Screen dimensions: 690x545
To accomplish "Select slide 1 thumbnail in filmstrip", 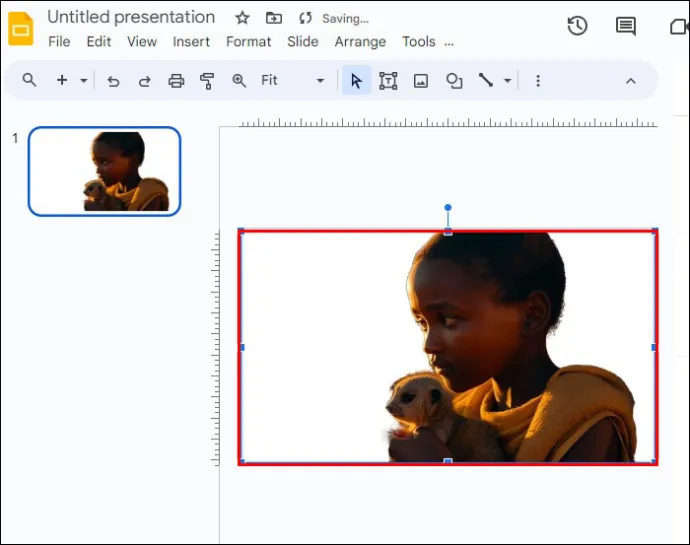I will (x=105, y=171).
